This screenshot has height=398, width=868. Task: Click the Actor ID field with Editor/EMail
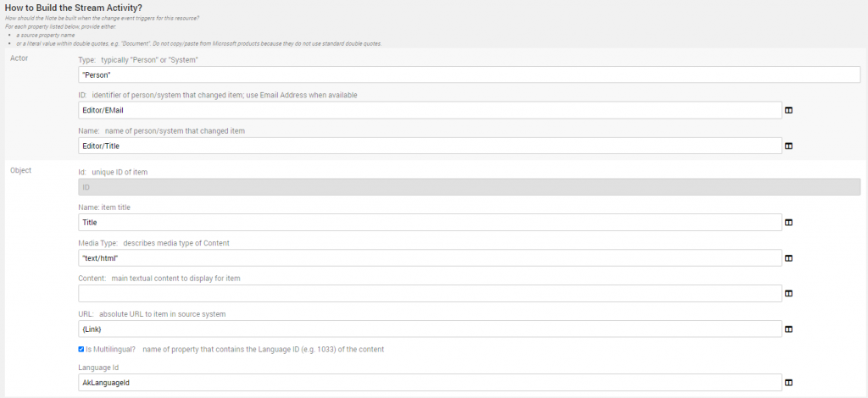click(x=429, y=110)
